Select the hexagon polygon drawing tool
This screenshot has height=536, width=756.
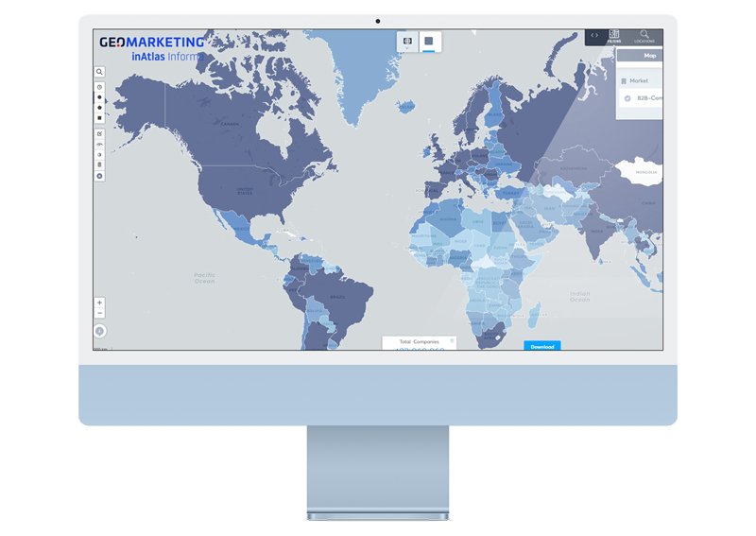pos(99,108)
